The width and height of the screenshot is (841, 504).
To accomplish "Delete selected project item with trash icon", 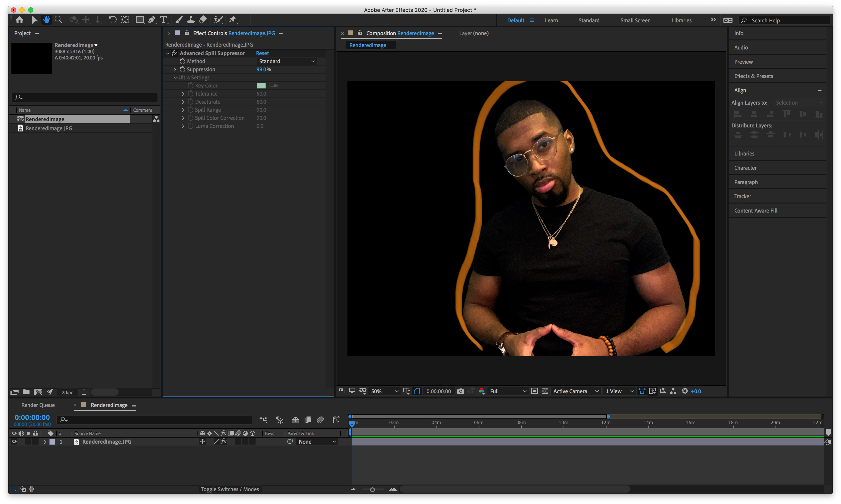I will coord(84,392).
